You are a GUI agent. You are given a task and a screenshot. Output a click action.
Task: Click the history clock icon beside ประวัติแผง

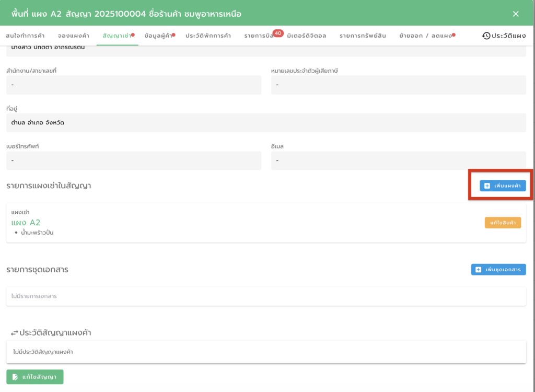(486, 36)
